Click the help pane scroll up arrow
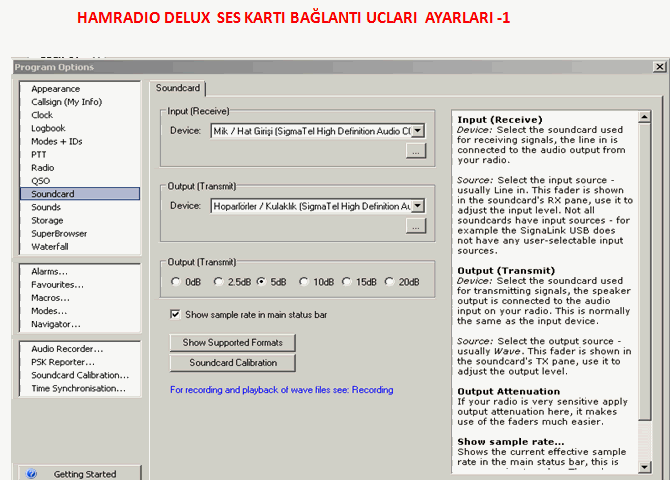This screenshot has height=480, width=670. (x=644, y=116)
